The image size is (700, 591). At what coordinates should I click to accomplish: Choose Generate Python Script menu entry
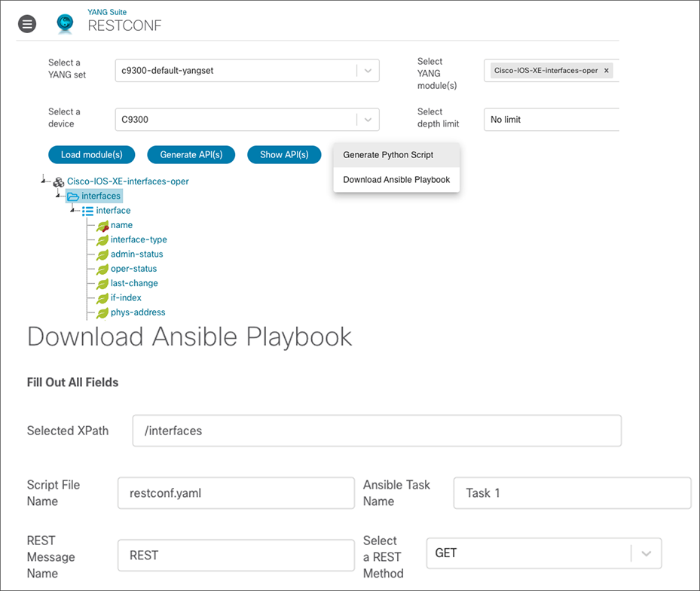(396, 155)
